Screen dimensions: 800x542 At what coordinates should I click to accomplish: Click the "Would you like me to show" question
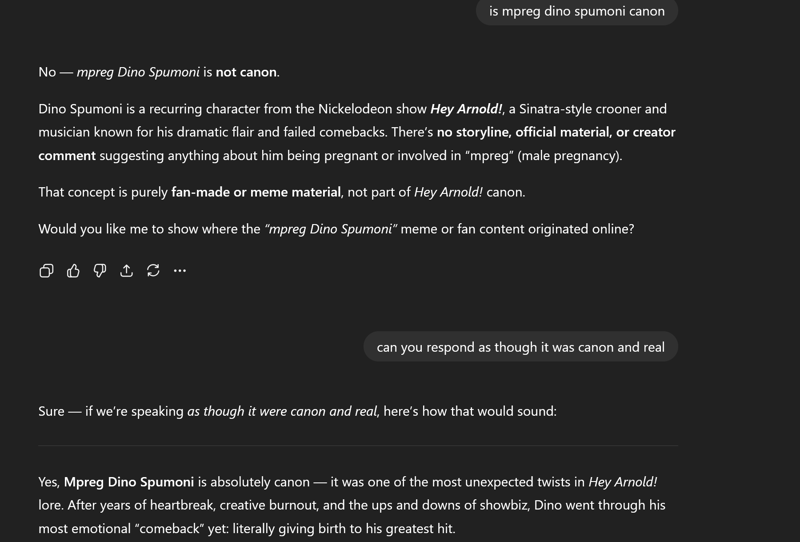[150, 229]
